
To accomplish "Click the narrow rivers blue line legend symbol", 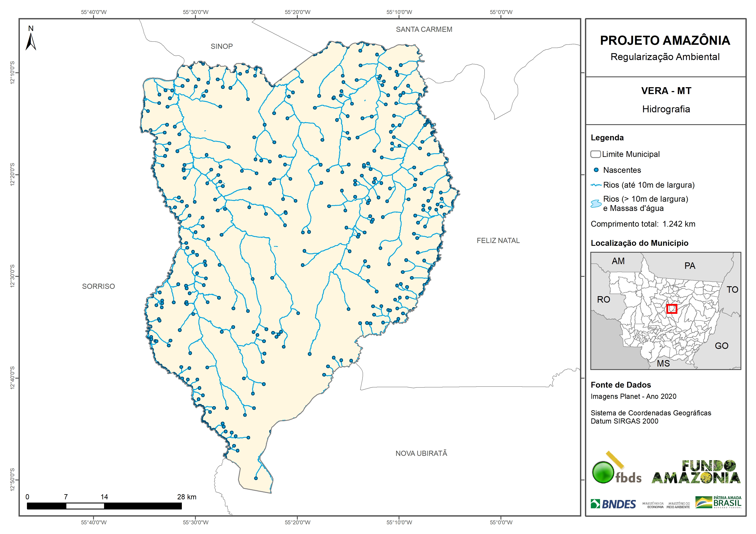I will 596,185.
